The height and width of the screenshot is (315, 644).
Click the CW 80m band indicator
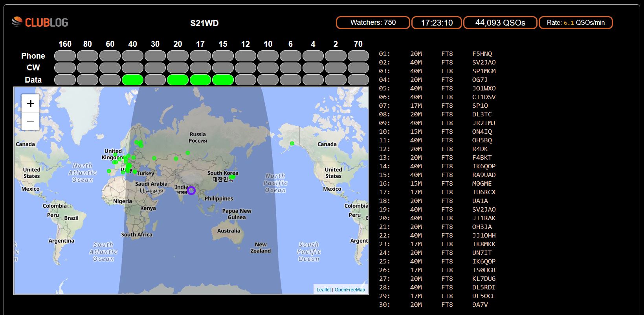(x=88, y=68)
